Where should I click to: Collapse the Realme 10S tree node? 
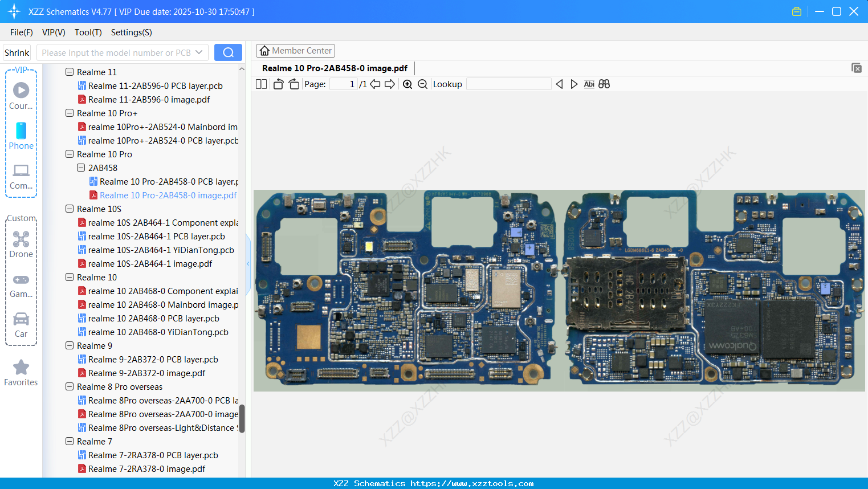[x=70, y=209]
